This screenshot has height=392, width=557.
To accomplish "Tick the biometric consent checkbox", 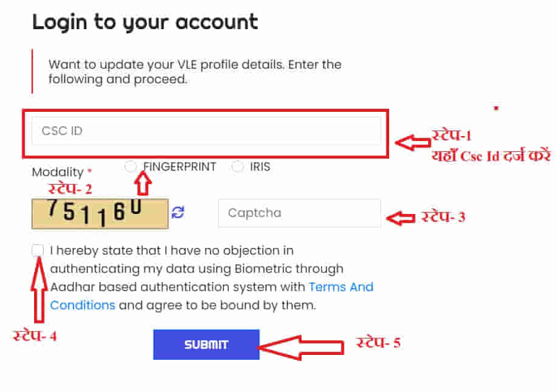I will point(38,250).
